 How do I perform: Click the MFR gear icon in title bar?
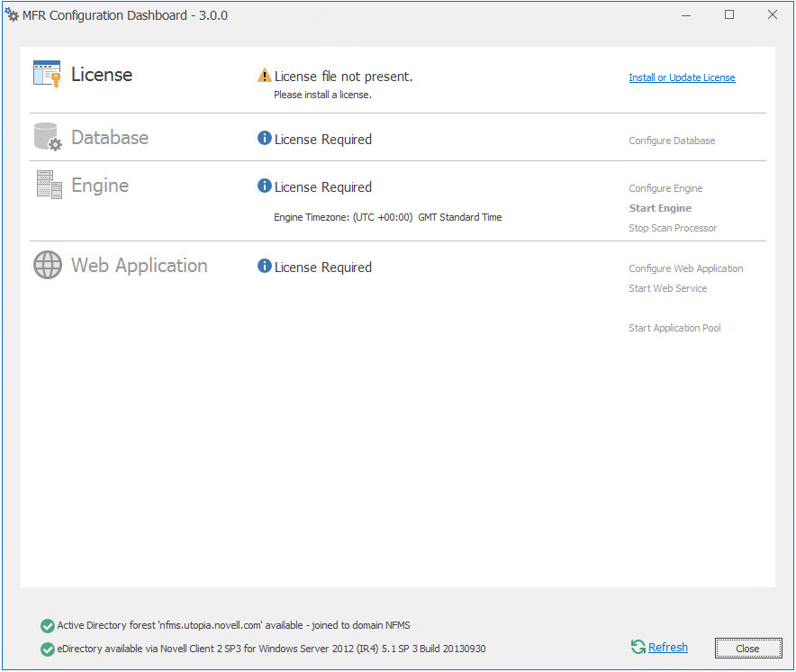pos(12,14)
